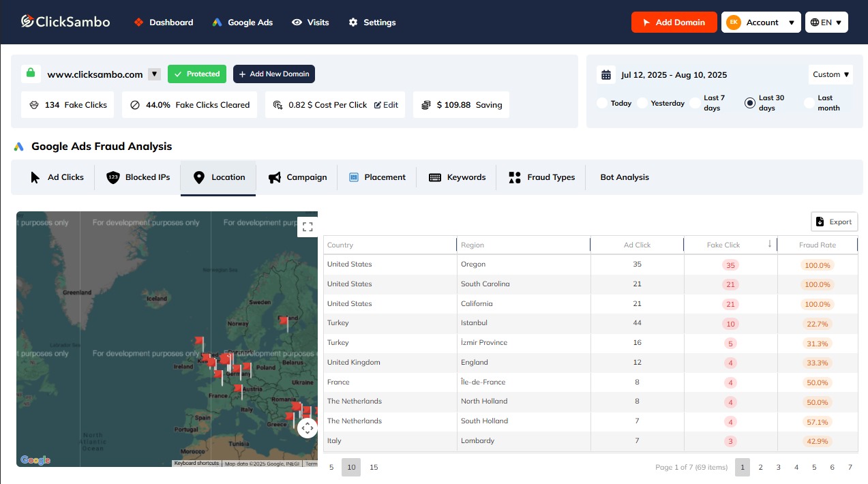Set page size to 15 items
Screen dimensions: 868x484
coord(374,467)
